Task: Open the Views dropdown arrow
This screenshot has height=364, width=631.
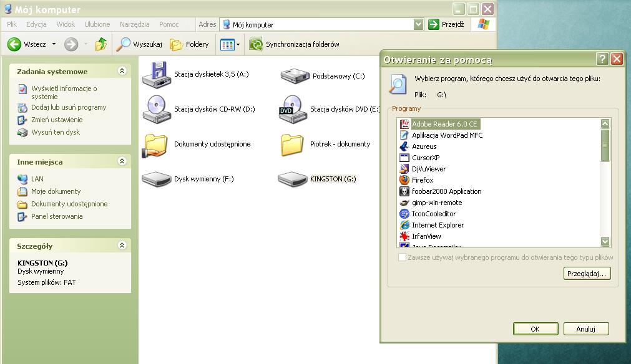Action: 238,44
